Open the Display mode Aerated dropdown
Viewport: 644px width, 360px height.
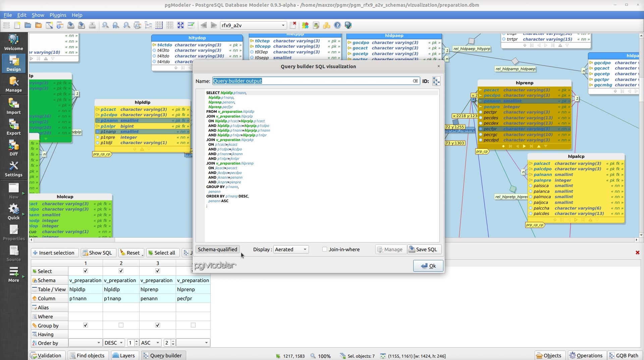(291, 249)
